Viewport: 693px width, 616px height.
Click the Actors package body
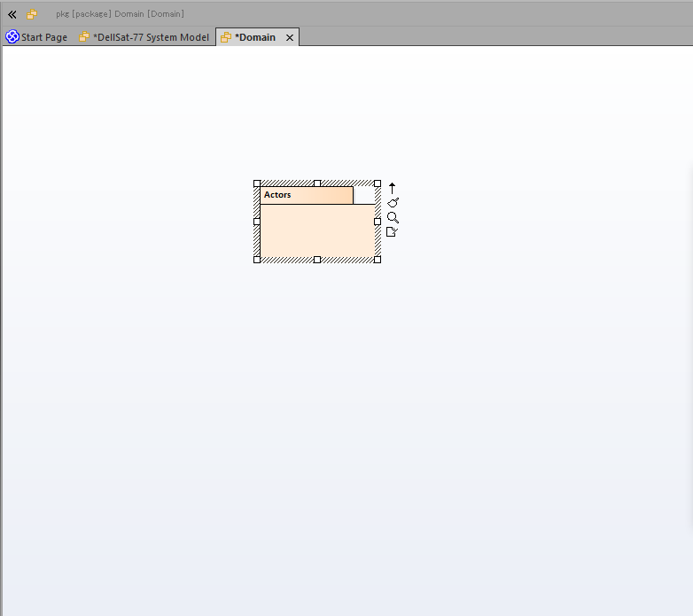(317, 230)
